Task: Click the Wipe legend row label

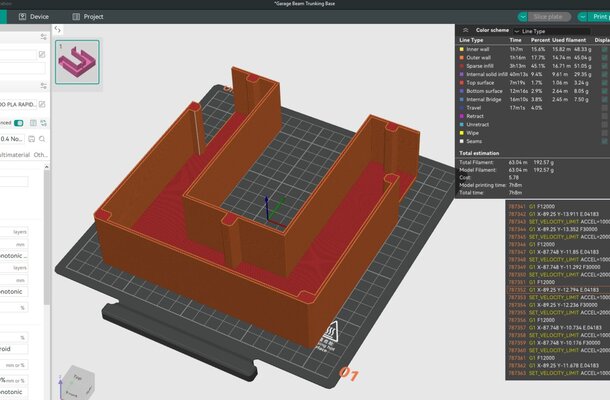Action: coord(472,133)
